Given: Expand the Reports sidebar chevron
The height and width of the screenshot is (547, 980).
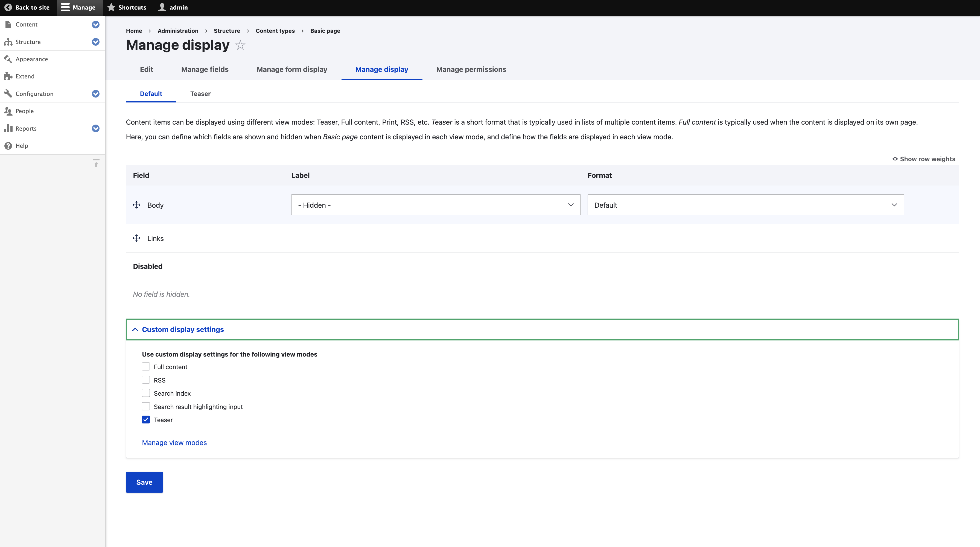Looking at the screenshot, I should tap(95, 128).
